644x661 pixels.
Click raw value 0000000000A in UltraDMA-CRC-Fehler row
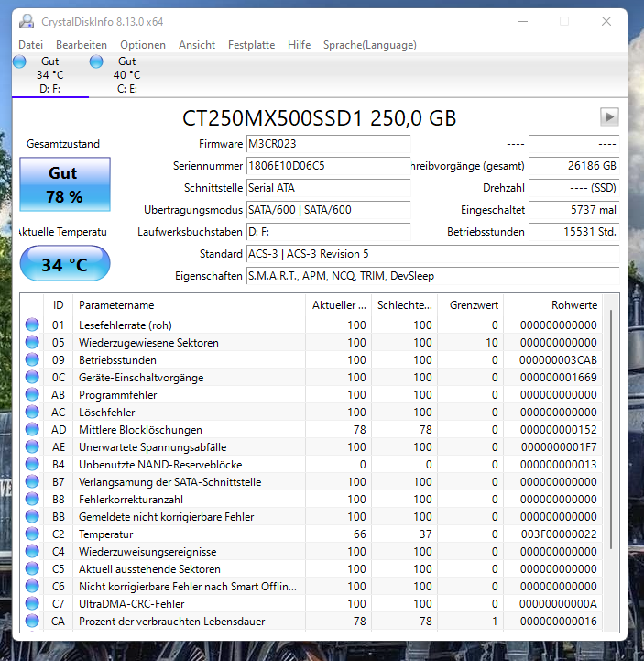click(x=558, y=603)
